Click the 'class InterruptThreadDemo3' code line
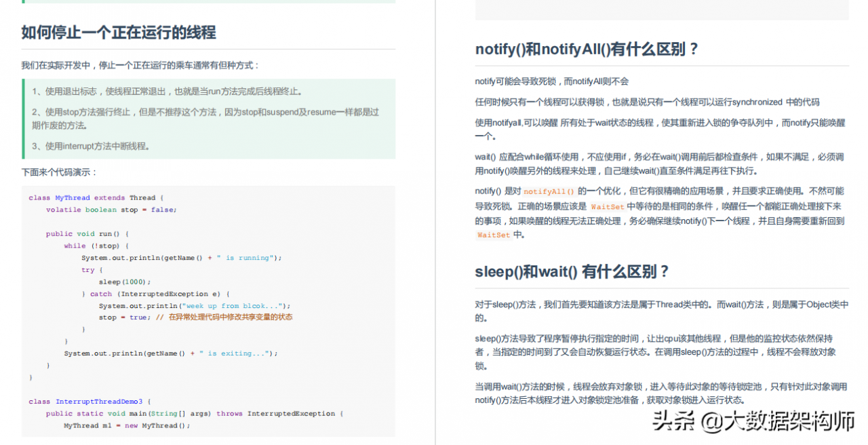 90,402
